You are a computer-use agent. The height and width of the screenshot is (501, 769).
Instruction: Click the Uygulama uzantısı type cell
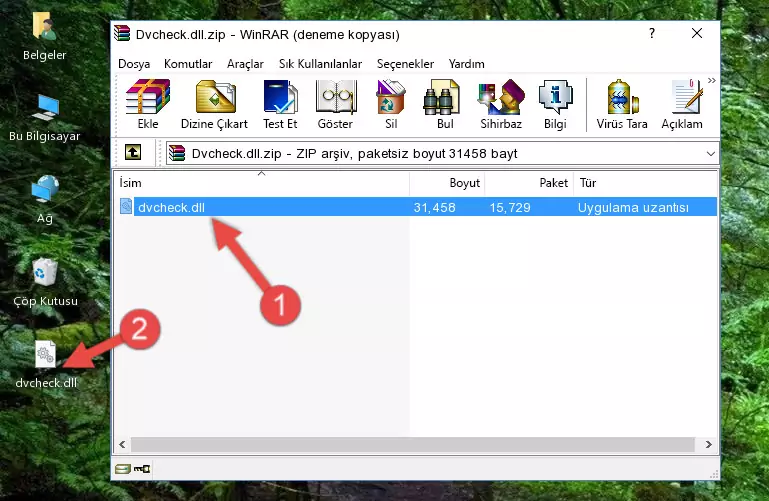pos(633,207)
